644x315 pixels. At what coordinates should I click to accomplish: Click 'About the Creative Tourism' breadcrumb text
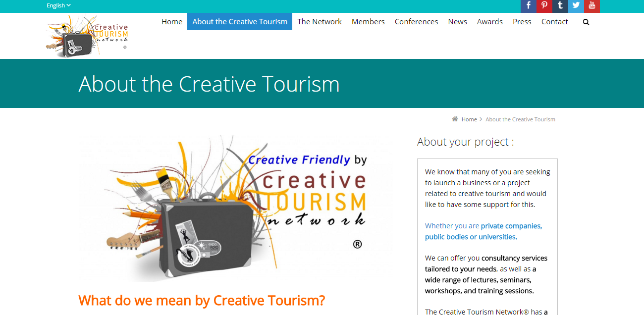click(x=520, y=119)
